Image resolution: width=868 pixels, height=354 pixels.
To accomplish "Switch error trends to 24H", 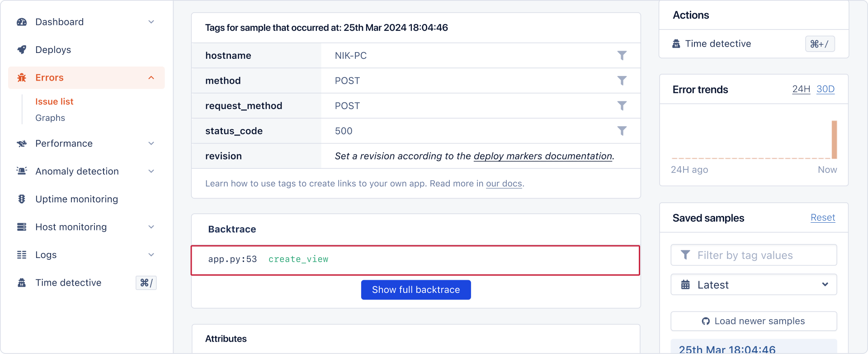I will click(801, 89).
